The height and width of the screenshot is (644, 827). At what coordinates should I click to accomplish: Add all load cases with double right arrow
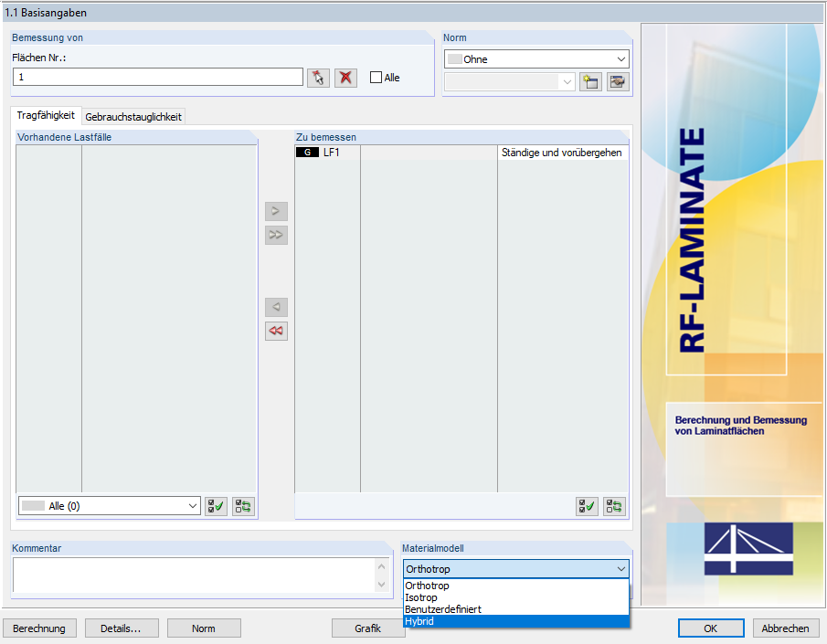click(x=276, y=235)
